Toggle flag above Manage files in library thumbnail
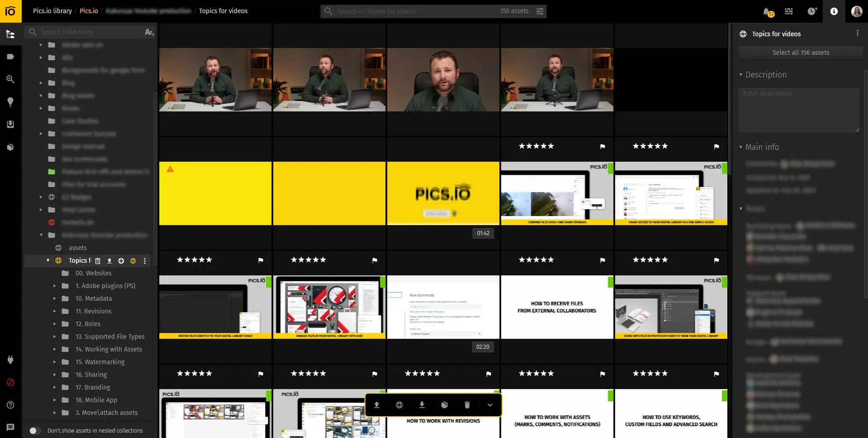The height and width of the screenshot is (438, 868). pyautogui.click(x=375, y=260)
